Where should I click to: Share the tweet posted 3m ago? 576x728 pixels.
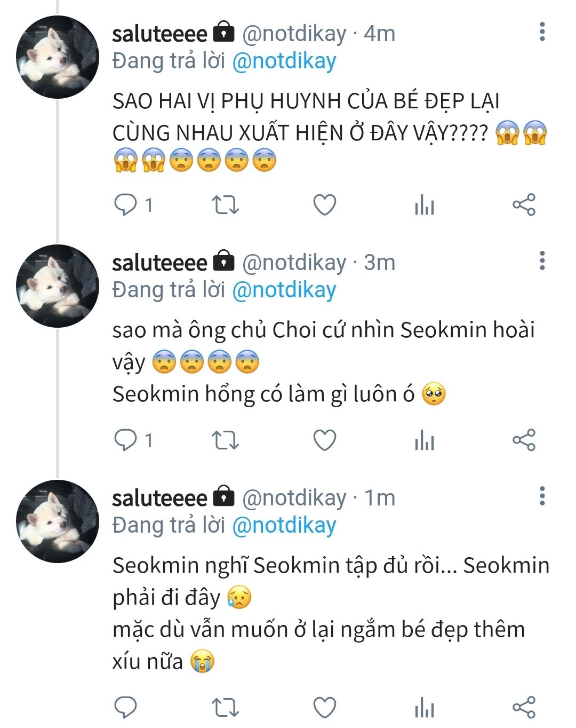(x=524, y=440)
